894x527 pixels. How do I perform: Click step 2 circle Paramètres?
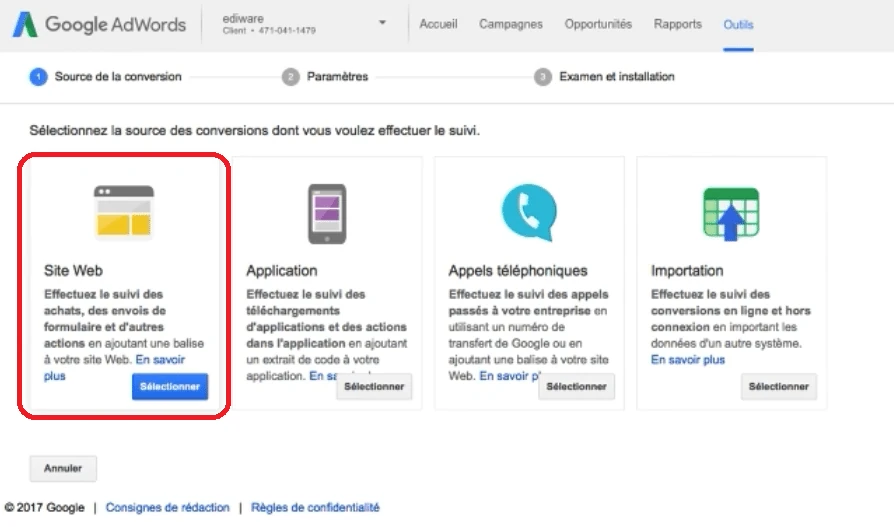[x=291, y=76]
